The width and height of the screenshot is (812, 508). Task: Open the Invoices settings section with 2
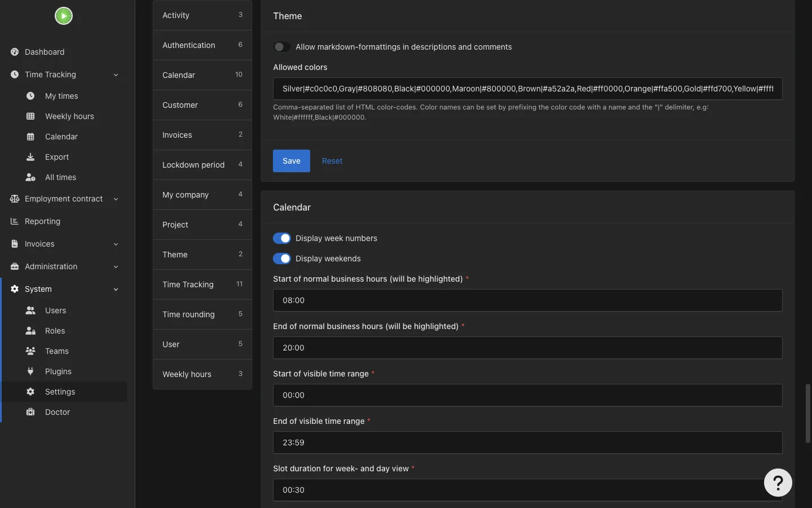click(202, 135)
